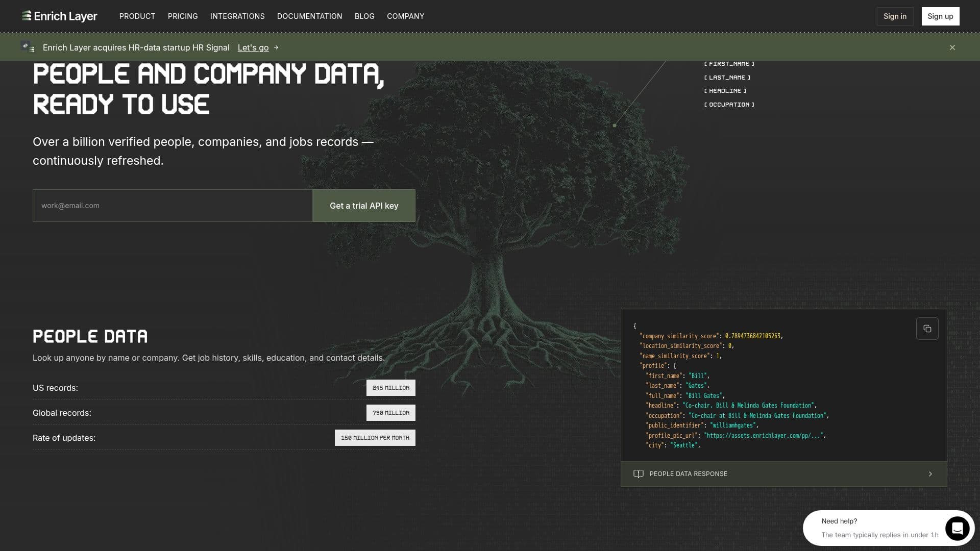This screenshot has height=551, width=980.
Task: Click the company_similarity_score value
Action: pyautogui.click(x=753, y=336)
